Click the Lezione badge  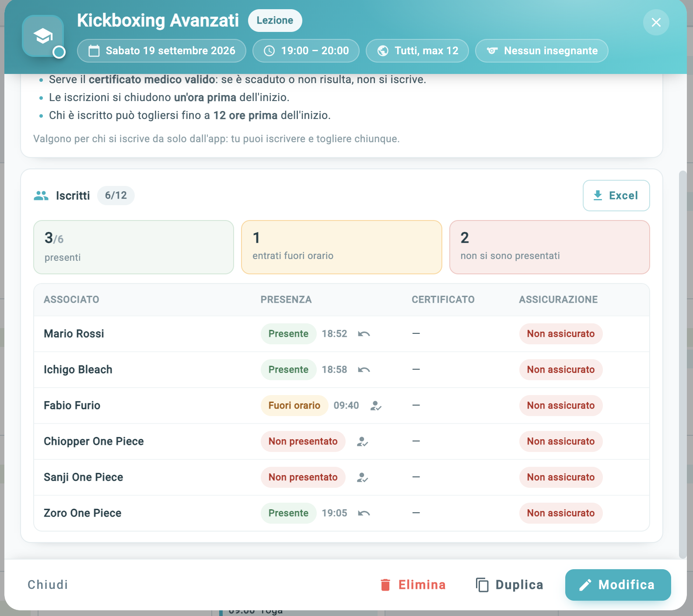(275, 21)
